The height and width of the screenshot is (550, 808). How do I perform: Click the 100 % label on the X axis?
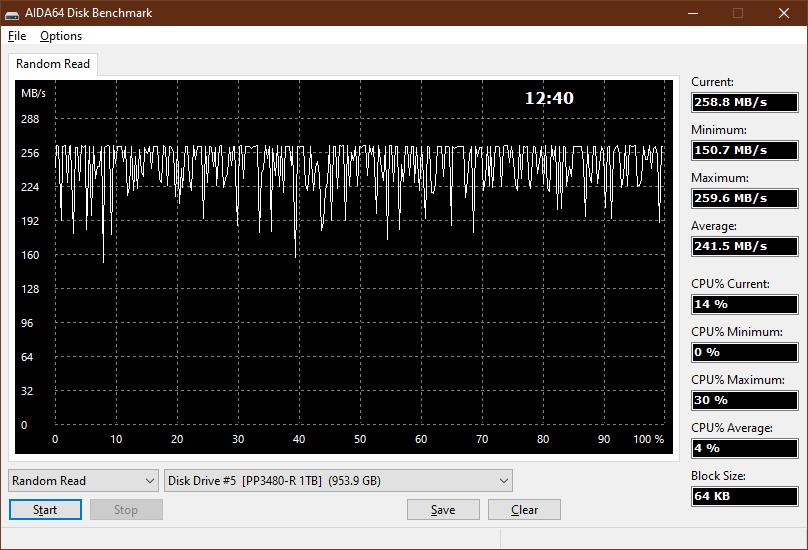point(648,439)
